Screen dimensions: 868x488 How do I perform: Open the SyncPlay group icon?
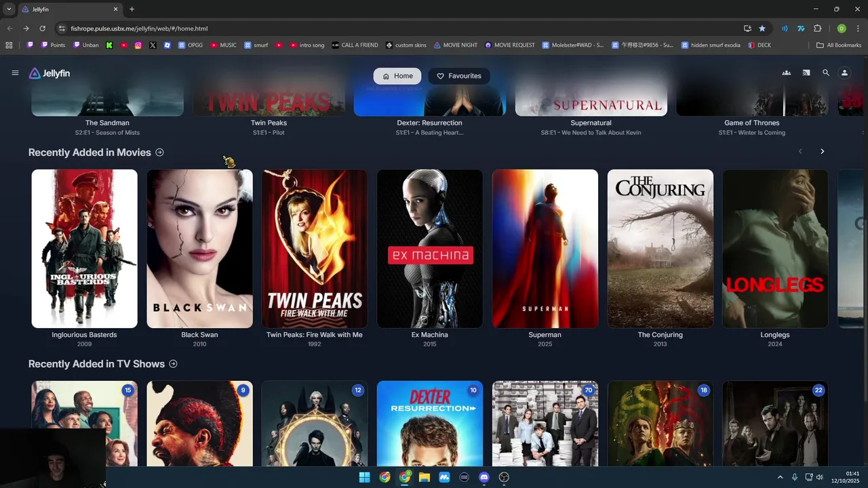pos(787,73)
